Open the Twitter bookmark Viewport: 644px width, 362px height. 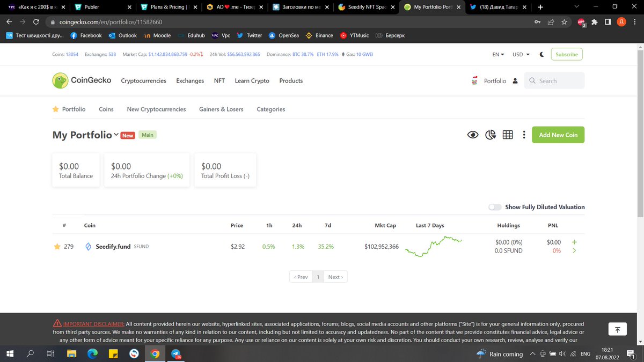(x=250, y=35)
